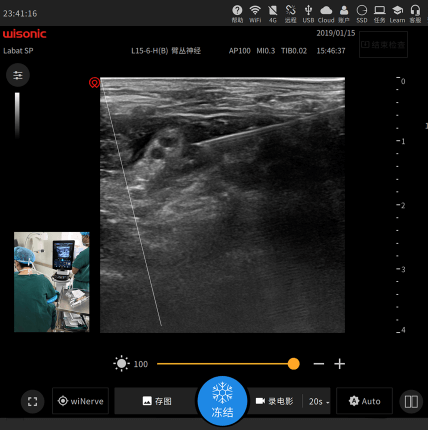Start cine recording with 录电影 button
Viewport: 428px width, 430px height.
pos(274,401)
